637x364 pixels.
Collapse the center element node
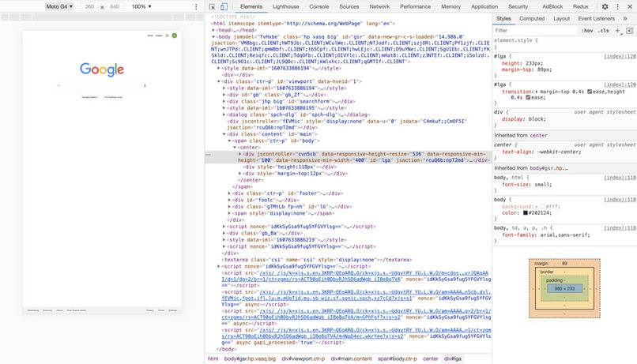coord(235,148)
